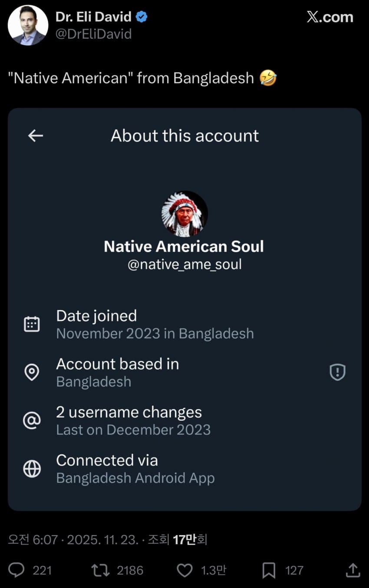Click the Dr. Eli David name
369x588 pixels.
tap(93, 17)
